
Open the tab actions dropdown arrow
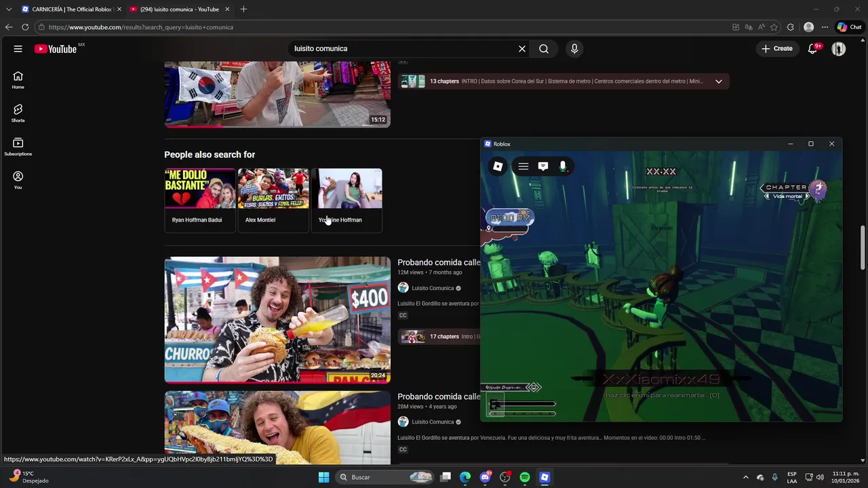tap(8, 9)
